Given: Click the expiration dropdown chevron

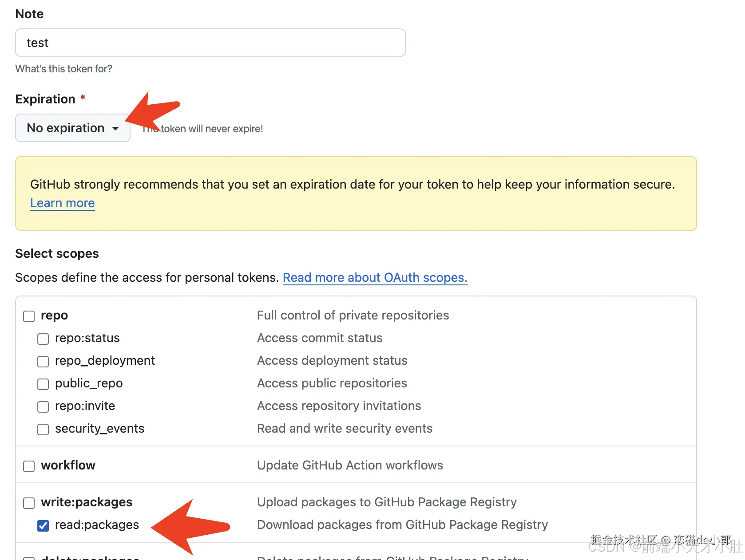Looking at the screenshot, I should point(115,128).
